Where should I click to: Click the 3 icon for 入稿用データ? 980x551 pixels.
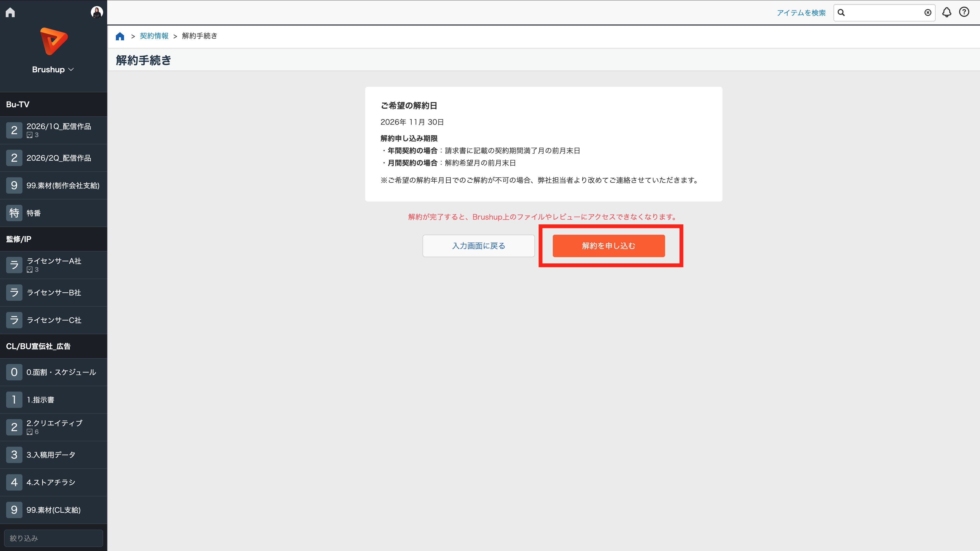click(14, 455)
